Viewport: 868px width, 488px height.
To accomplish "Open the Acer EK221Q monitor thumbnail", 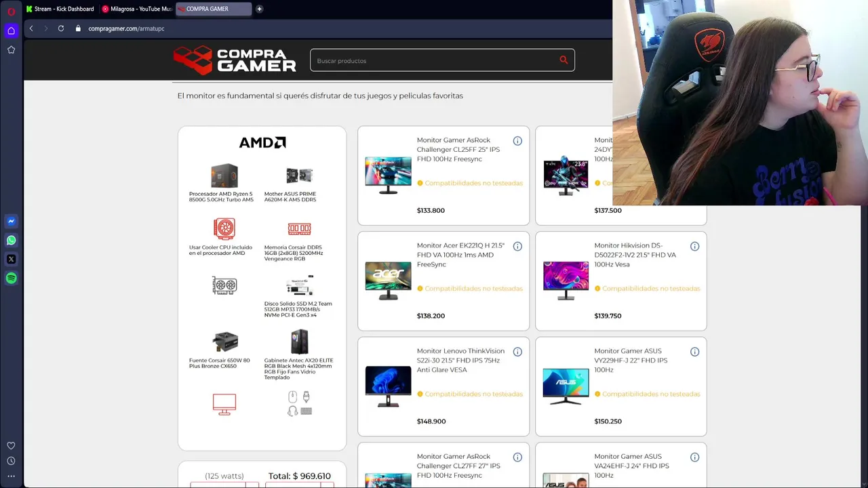I will coord(388,281).
